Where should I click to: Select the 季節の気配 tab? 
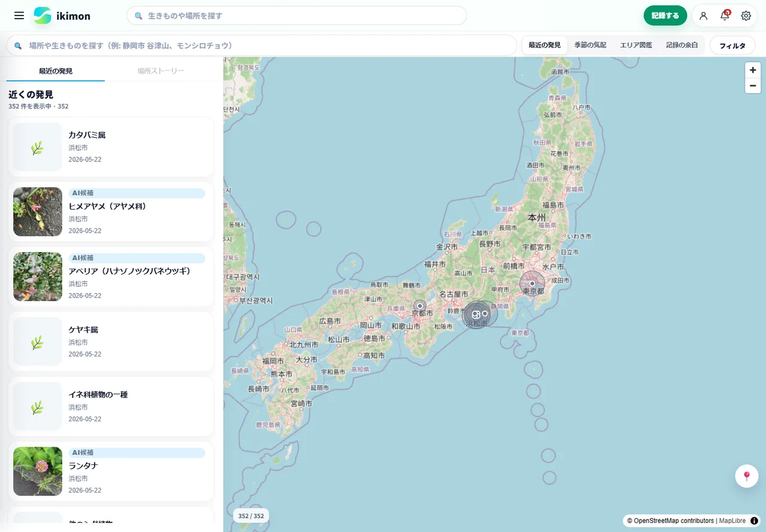(x=590, y=45)
